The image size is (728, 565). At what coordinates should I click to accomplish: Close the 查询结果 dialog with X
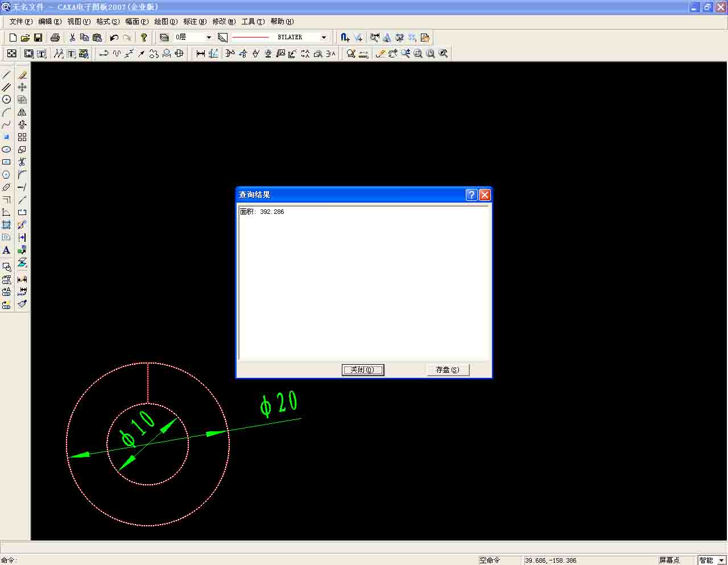[485, 195]
